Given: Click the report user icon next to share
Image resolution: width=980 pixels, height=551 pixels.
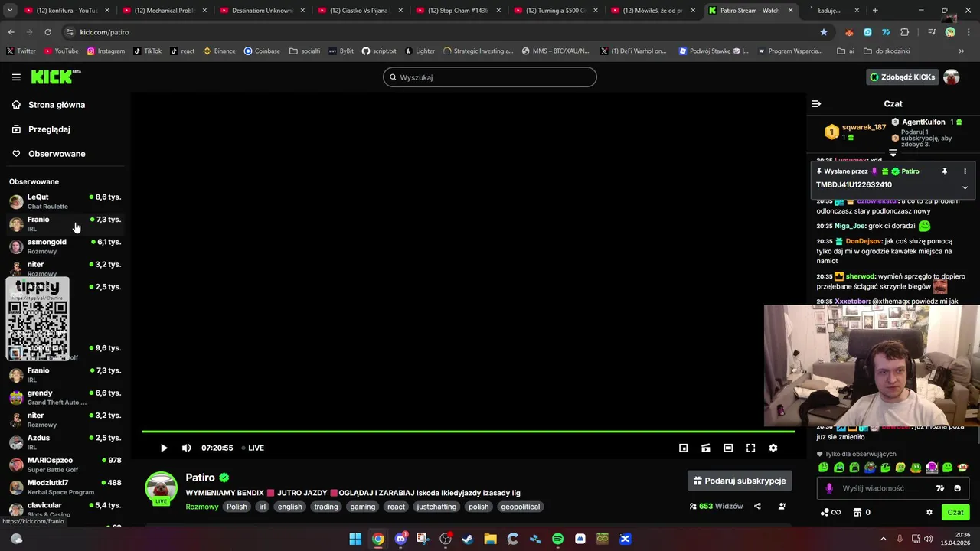Looking at the screenshot, I should pyautogui.click(x=782, y=506).
